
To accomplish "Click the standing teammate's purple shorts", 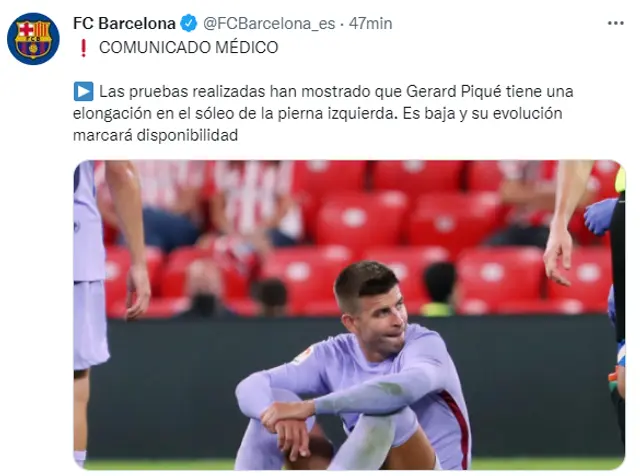I will [x=90, y=325].
